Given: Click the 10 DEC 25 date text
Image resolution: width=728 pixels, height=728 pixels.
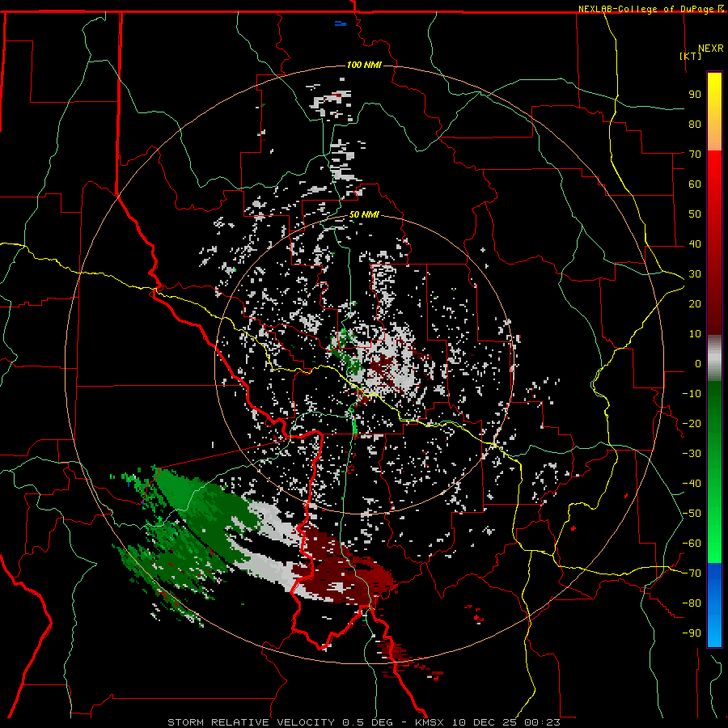Looking at the screenshot, I should click(485, 722).
